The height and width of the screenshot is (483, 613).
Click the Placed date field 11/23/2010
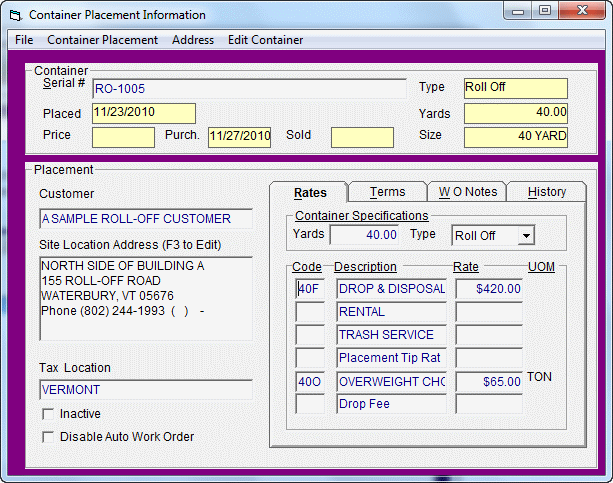(x=144, y=113)
